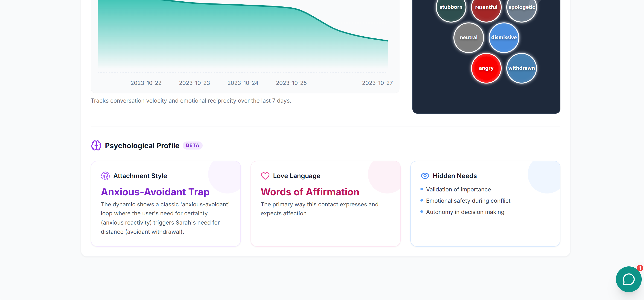The width and height of the screenshot is (644, 300).
Task: Click Validation of importance item
Action: pyautogui.click(x=458, y=189)
